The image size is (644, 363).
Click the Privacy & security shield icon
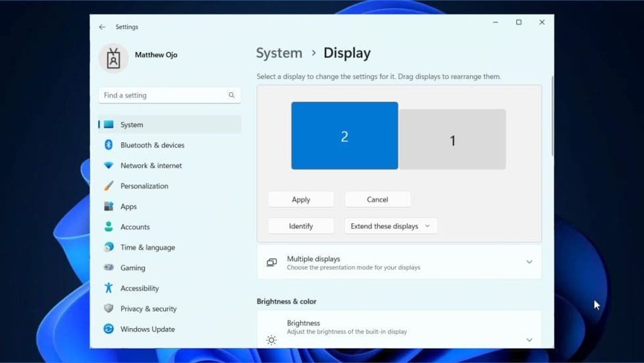coord(109,308)
